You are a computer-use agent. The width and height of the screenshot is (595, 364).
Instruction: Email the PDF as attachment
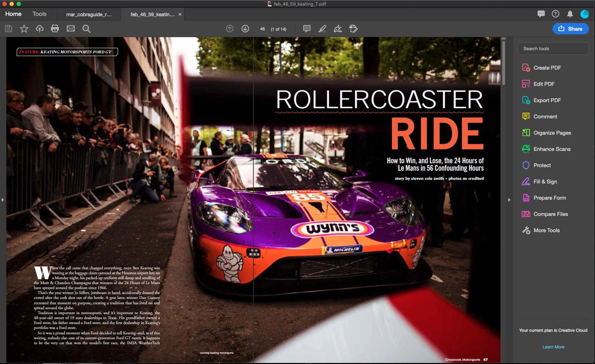(70, 28)
